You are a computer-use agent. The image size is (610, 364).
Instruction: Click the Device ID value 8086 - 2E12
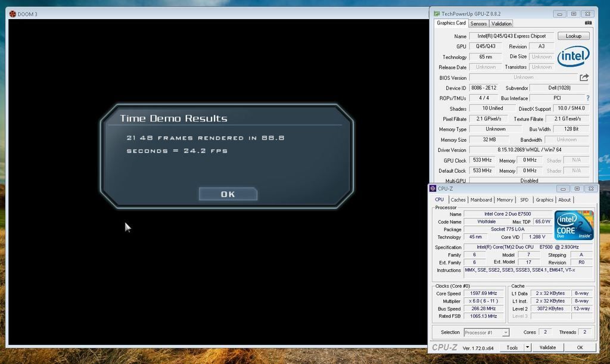click(x=484, y=88)
